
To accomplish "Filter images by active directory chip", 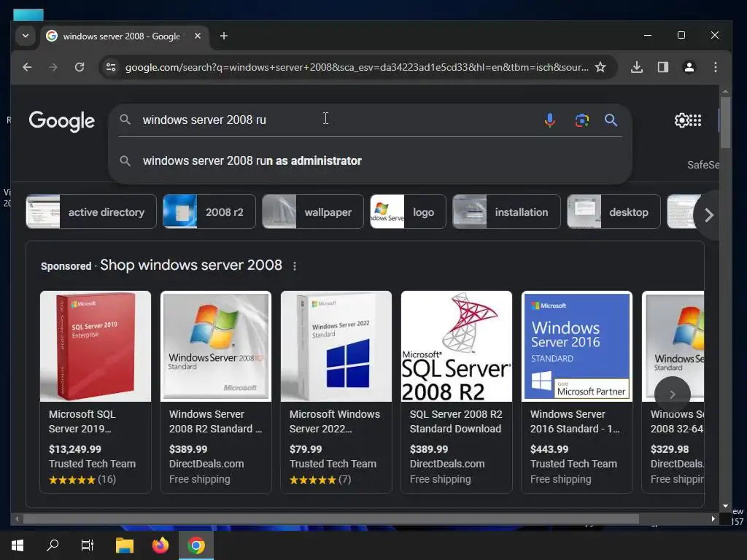I will point(91,212).
